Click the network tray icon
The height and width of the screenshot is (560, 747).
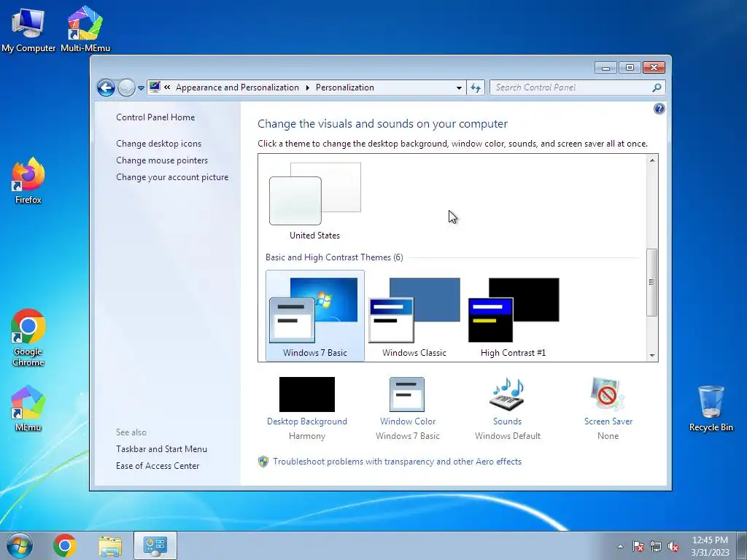[x=656, y=546]
